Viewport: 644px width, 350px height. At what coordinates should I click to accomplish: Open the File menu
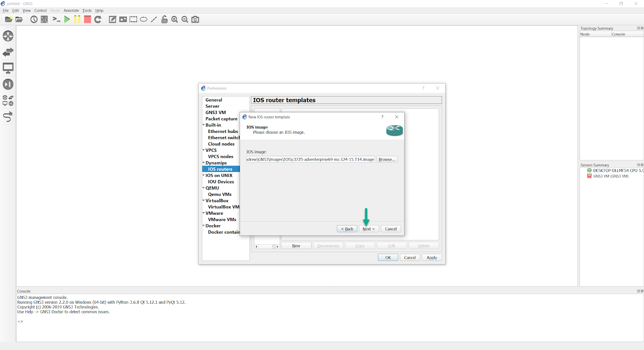(6, 10)
